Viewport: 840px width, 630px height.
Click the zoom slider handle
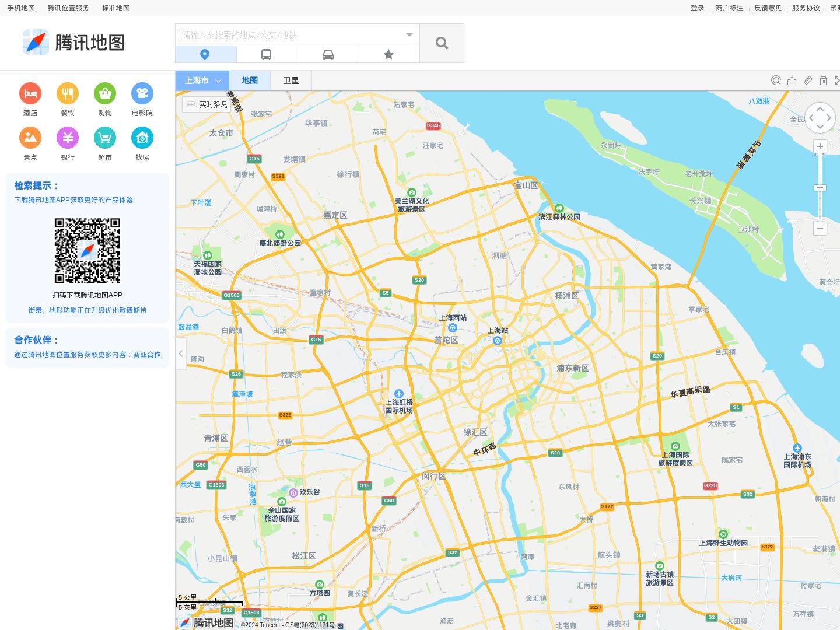[x=820, y=188]
